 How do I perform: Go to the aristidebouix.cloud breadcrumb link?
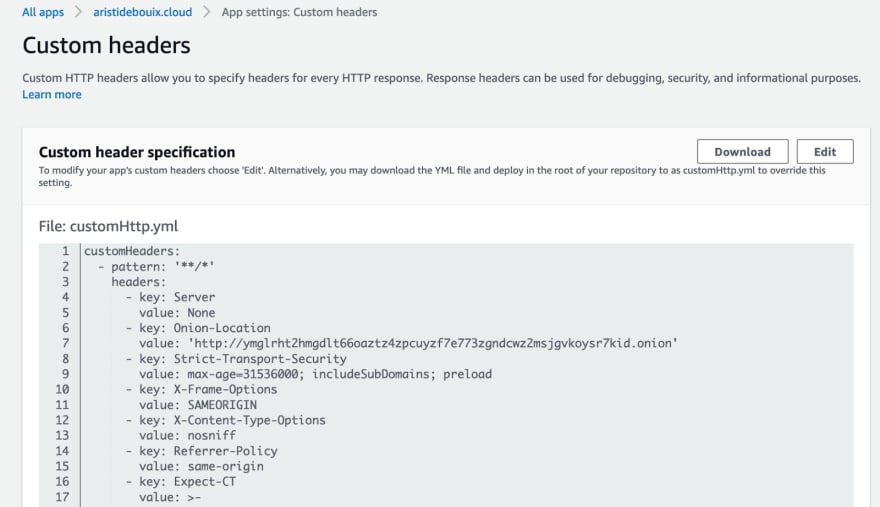pos(143,12)
